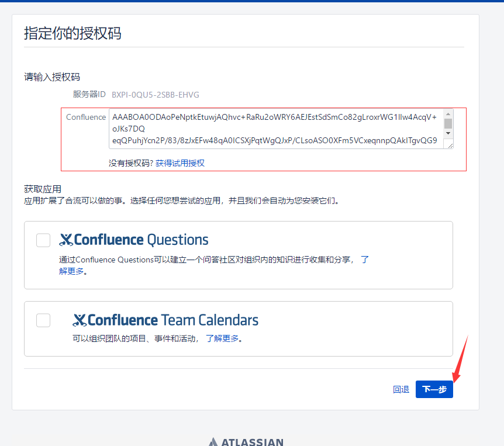Click the 请输入授权码 section heading
This screenshot has width=504, height=446.
click(x=52, y=77)
